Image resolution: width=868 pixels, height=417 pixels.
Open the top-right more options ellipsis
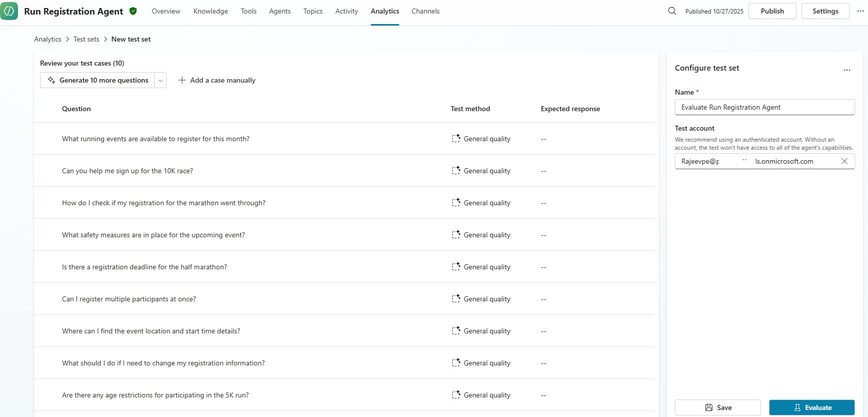[x=860, y=11]
